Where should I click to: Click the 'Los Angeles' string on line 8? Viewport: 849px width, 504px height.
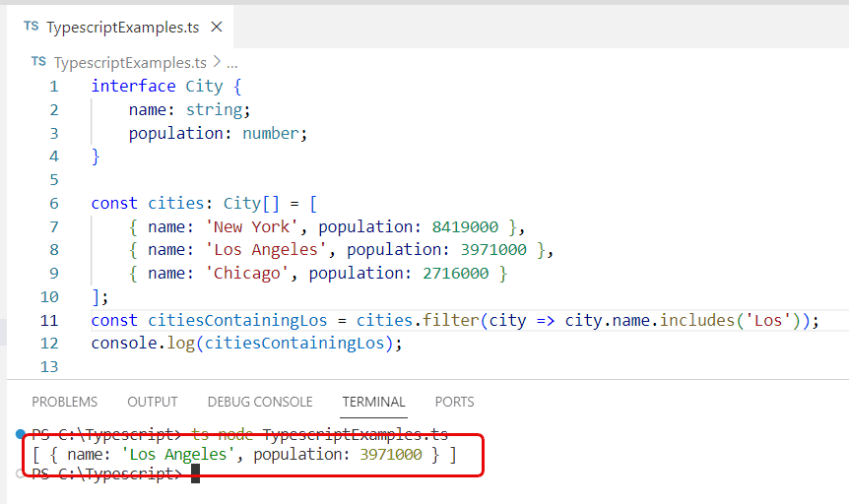click(266, 250)
